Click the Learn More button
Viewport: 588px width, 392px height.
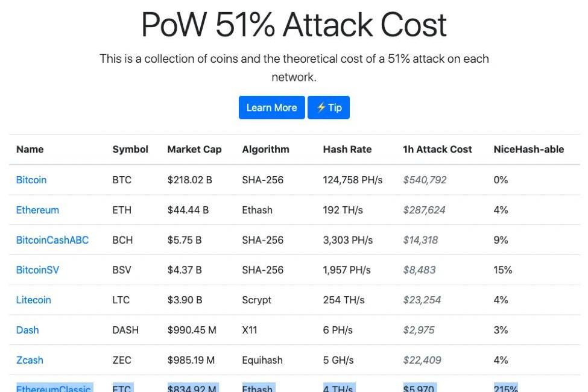(271, 108)
